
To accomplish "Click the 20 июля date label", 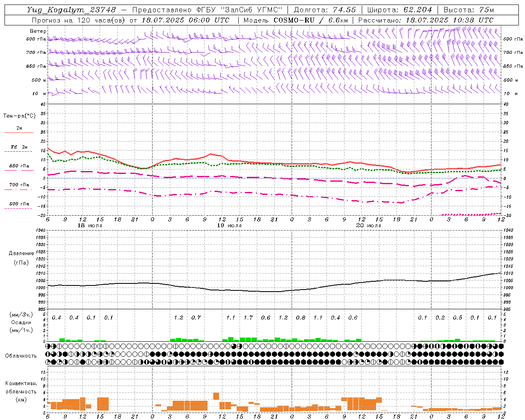I will [x=369, y=226].
